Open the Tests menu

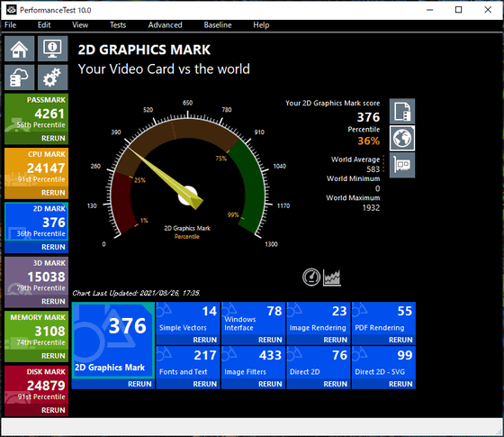coord(118,25)
